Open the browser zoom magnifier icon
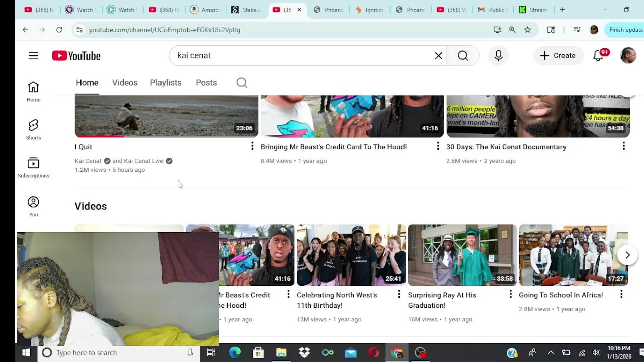The image size is (644, 362). click(x=512, y=30)
